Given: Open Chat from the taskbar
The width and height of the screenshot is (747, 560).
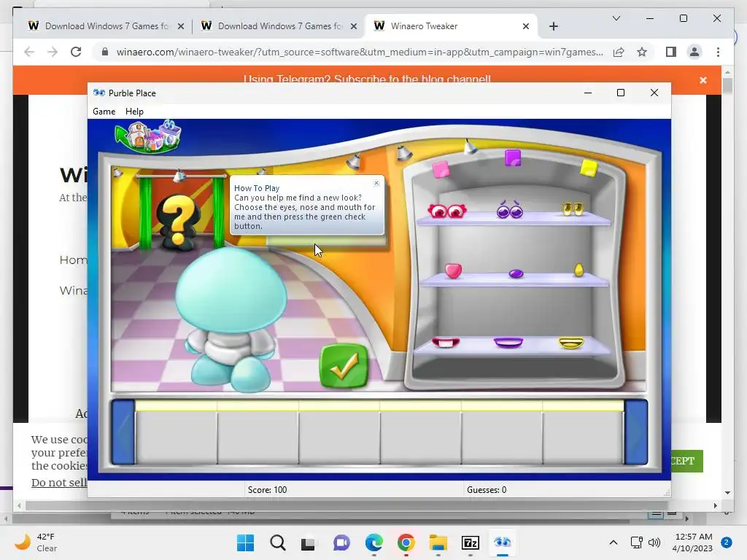Looking at the screenshot, I should coord(341,542).
